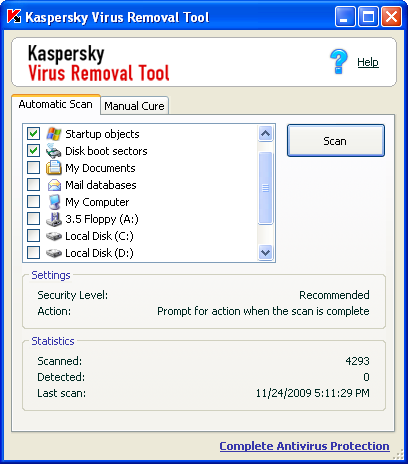The height and width of the screenshot is (464, 408).
Task: Select the Local Disk (D:) label
Action: pyautogui.click(x=99, y=253)
